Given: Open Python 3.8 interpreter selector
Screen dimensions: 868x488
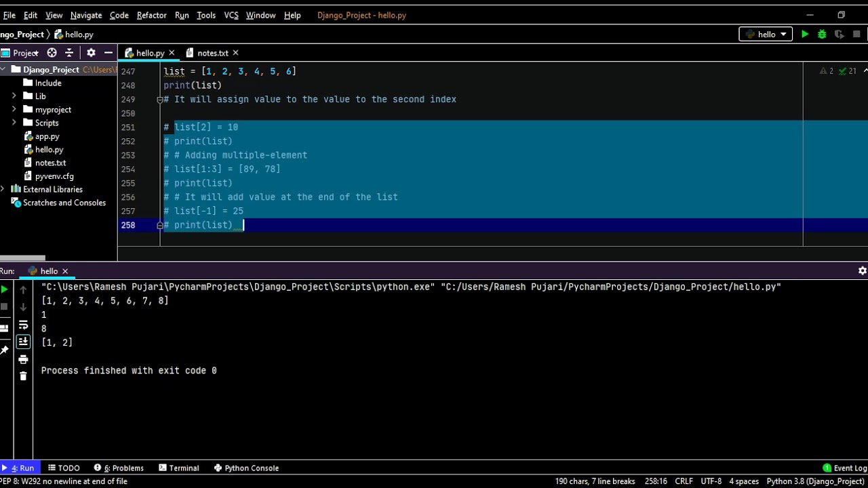Looking at the screenshot, I should (x=815, y=481).
